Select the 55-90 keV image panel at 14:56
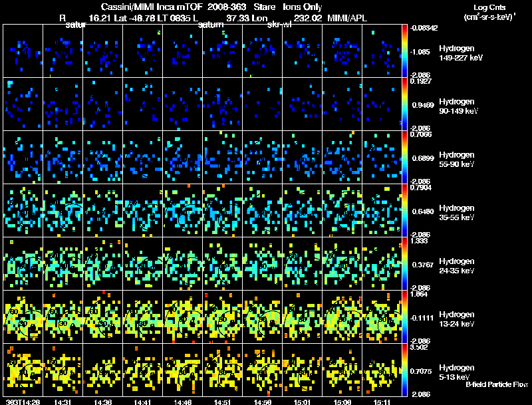532x405 pixels. (262, 157)
